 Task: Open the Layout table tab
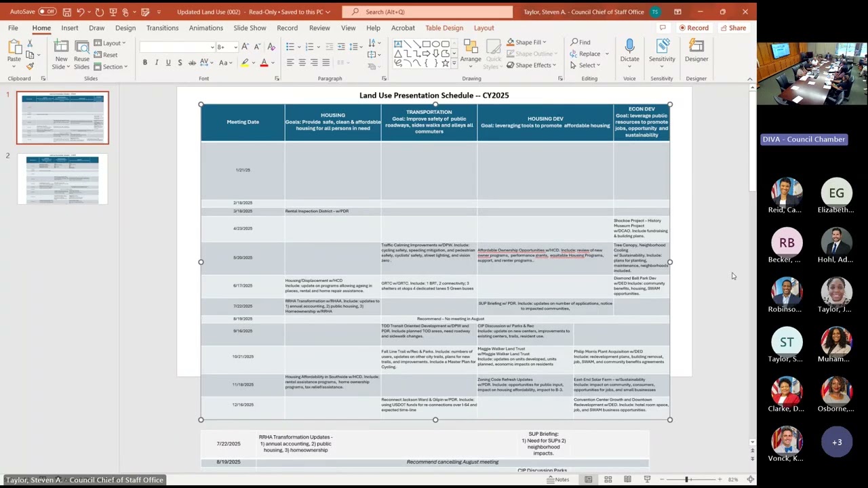tap(484, 28)
